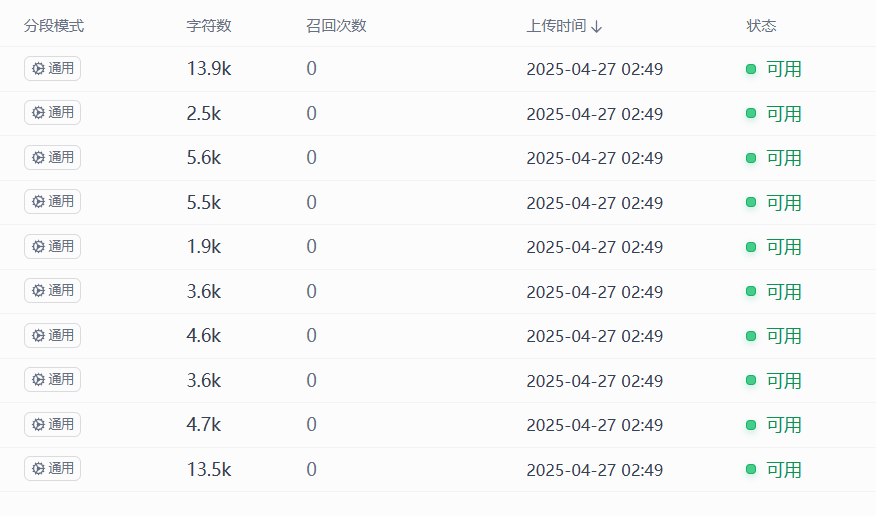Screen dimensions: 876x516
Task: Click the recall count 0 in the 1.9k row
Action: [312, 246]
